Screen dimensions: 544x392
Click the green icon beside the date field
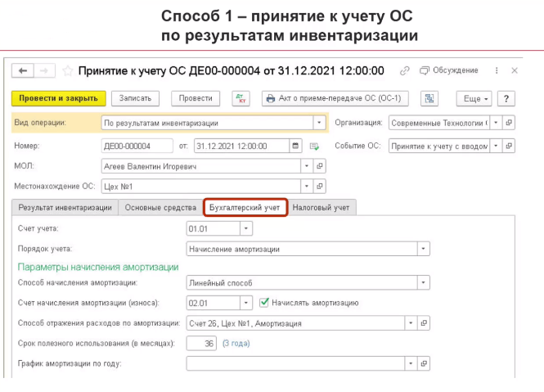[x=314, y=146]
